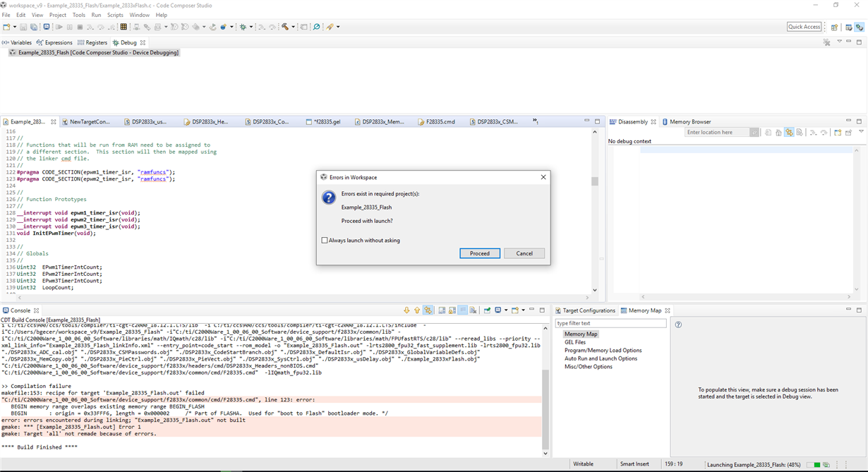Open the pencil toolbar dropdown arrow
This screenshot has width=868, height=472.
pos(338,27)
